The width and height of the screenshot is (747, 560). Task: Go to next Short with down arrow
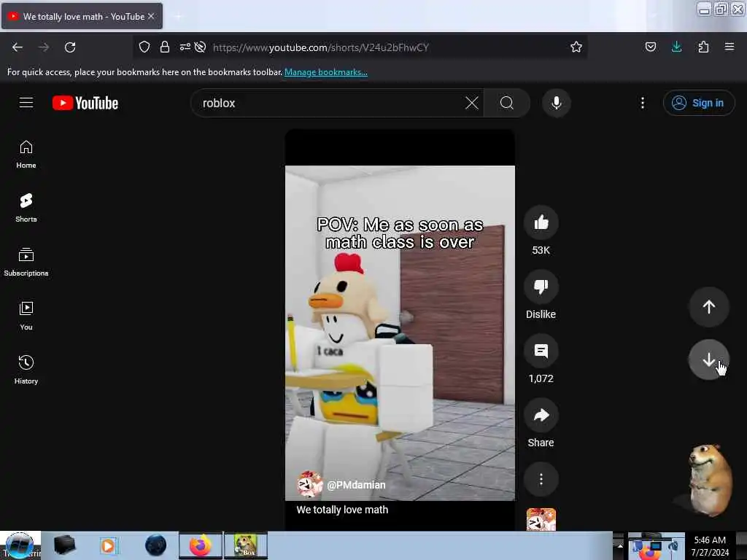[708, 360]
